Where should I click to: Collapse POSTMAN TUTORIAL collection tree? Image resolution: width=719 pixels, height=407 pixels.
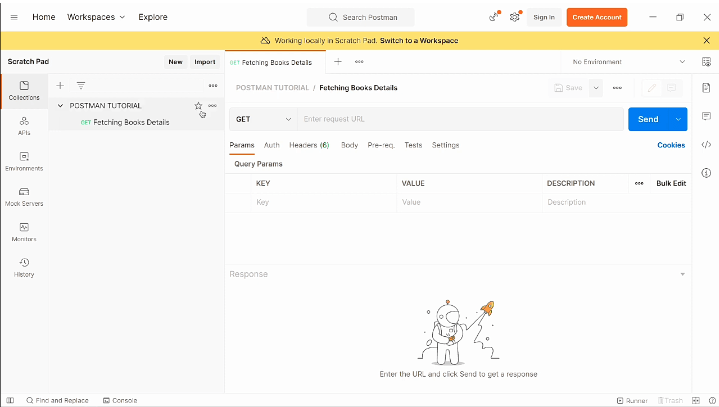click(60, 106)
